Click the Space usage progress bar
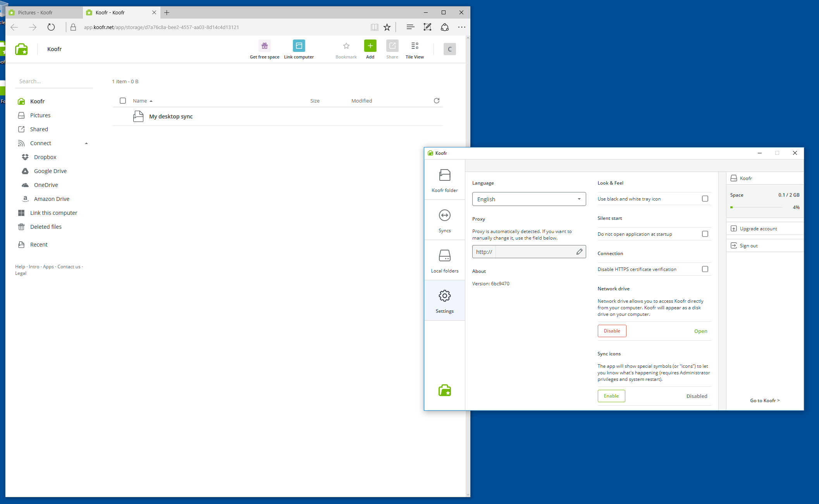Screen dimensions: 819x504 pos(755,207)
